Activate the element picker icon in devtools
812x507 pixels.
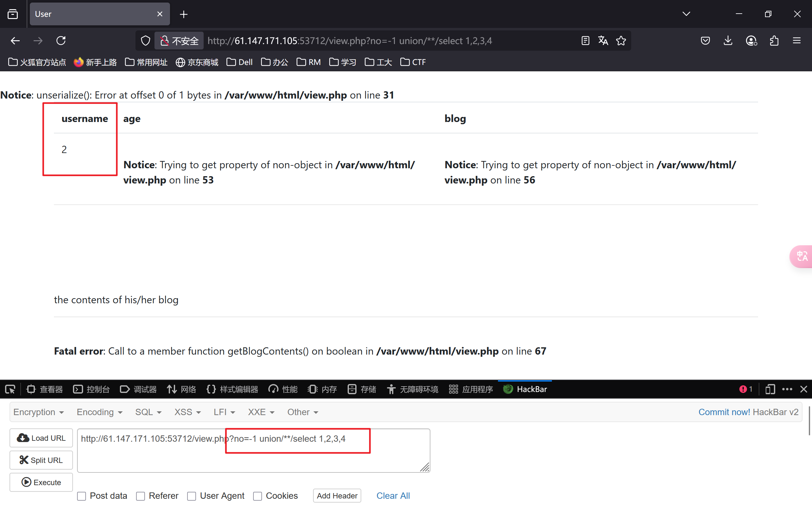(10, 389)
